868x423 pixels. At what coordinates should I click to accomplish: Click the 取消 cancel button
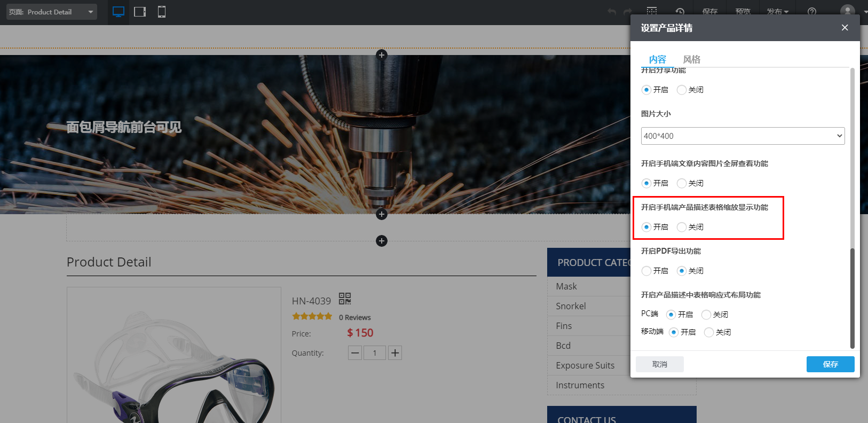coord(659,364)
